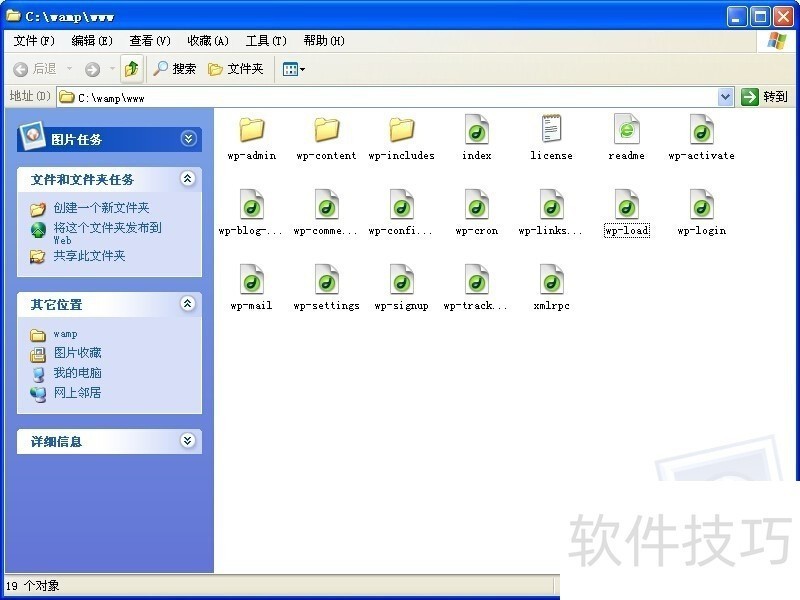Toggle the Folders (文件夹) pane button
The image size is (800, 600).
(236, 68)
